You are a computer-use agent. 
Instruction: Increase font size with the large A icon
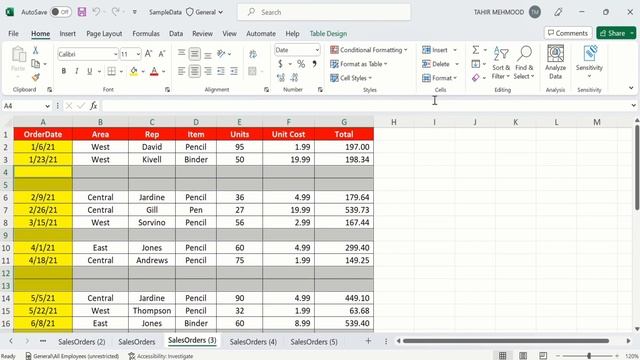(149, 54)
